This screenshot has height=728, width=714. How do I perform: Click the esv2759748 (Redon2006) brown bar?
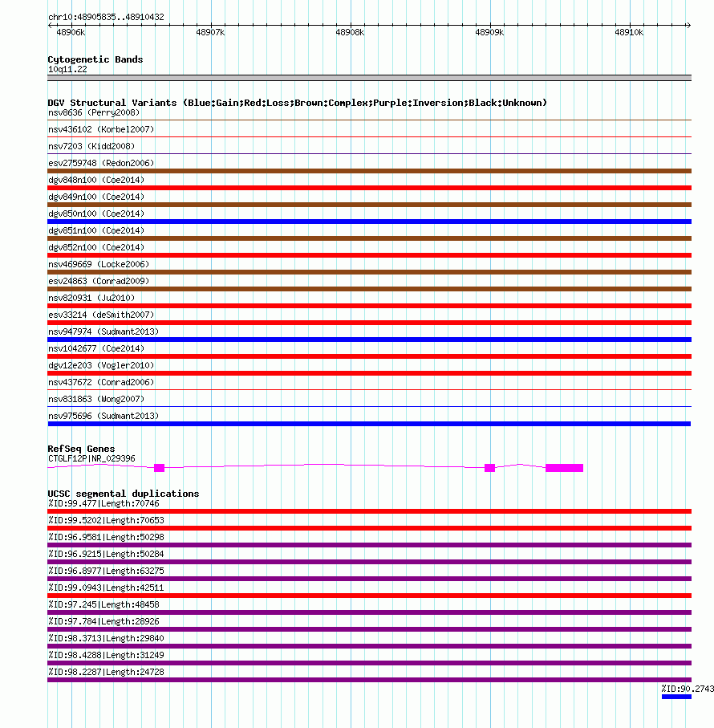[x=369, y=171]
